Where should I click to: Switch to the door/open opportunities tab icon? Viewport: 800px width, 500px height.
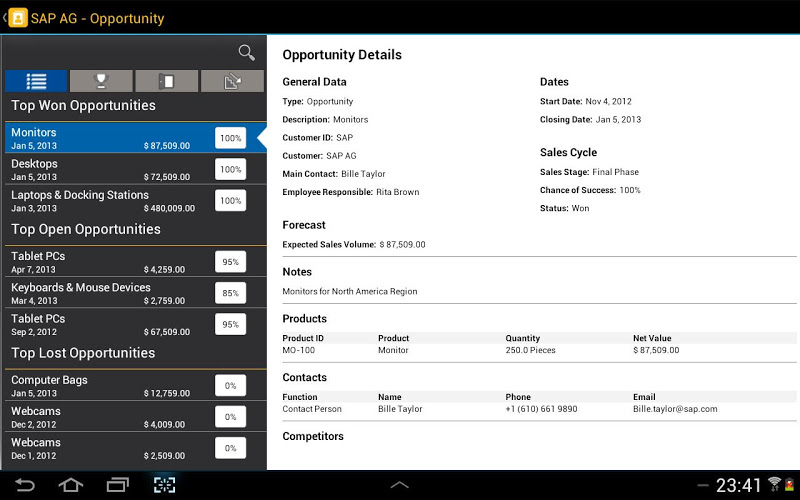(166, 81)
